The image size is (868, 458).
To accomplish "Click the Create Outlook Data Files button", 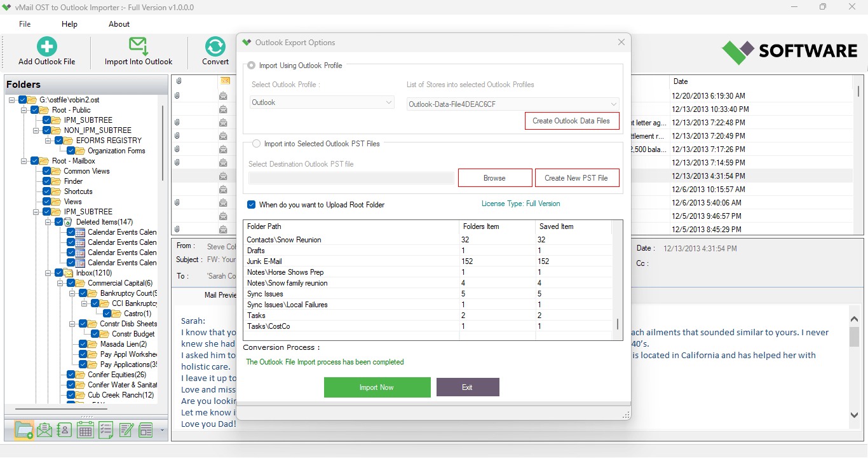I will point(572,121).
